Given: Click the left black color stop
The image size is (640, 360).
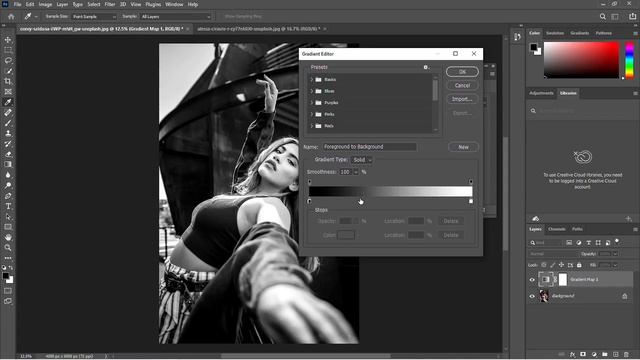Looking at the screenshot, I should 309,201.
